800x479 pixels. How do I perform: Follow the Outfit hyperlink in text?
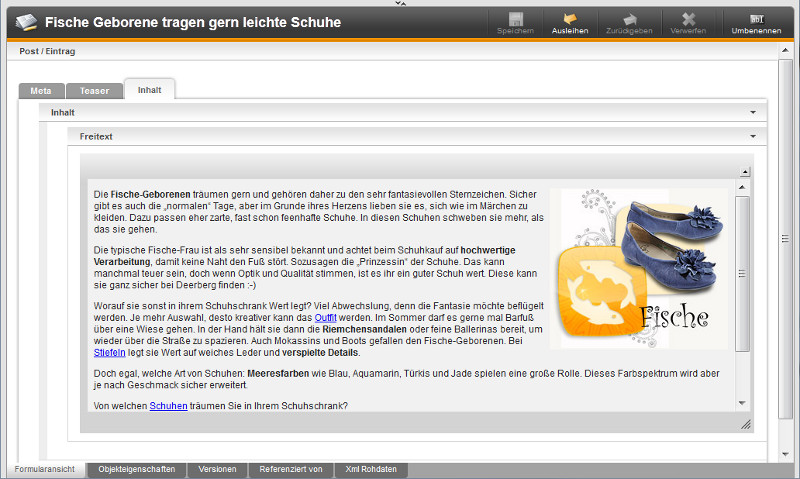[325, 317]
